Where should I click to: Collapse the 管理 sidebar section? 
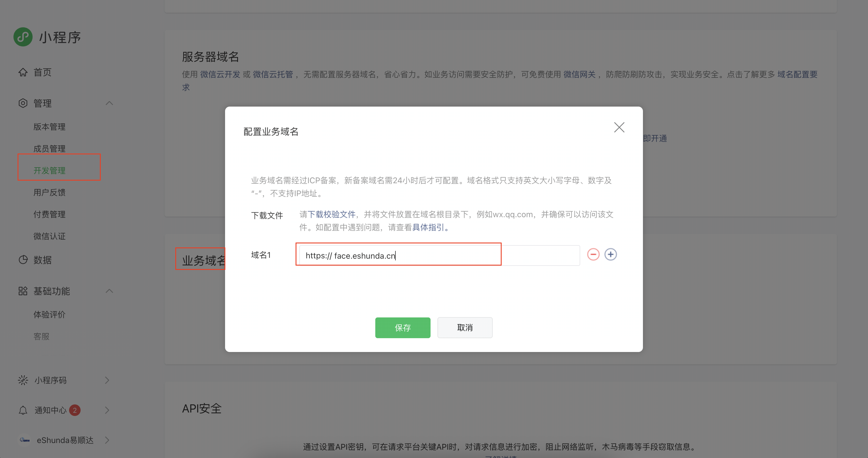click(109, 103)
